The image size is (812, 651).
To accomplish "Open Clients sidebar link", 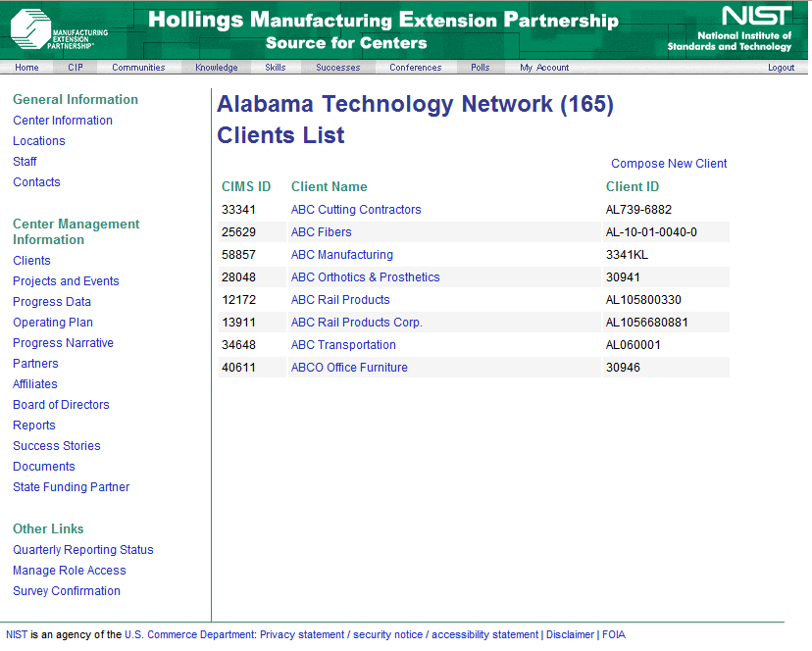I will click(x=31, y=261).
